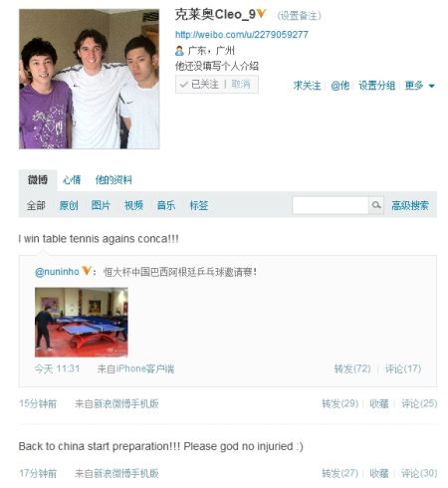The height and width of the screenshot is (488, 448).
Task: Filter posts by 视频
Action: [133, 205]
